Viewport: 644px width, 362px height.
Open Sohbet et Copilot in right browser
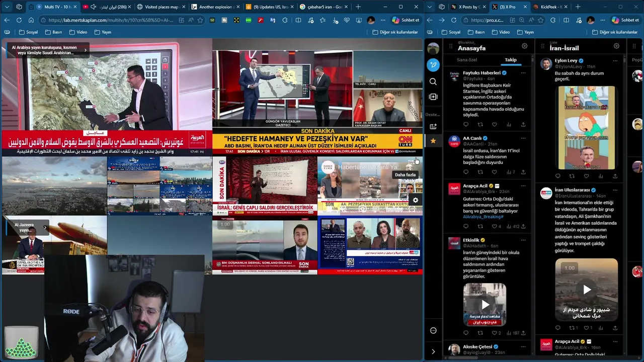(625, 20)
